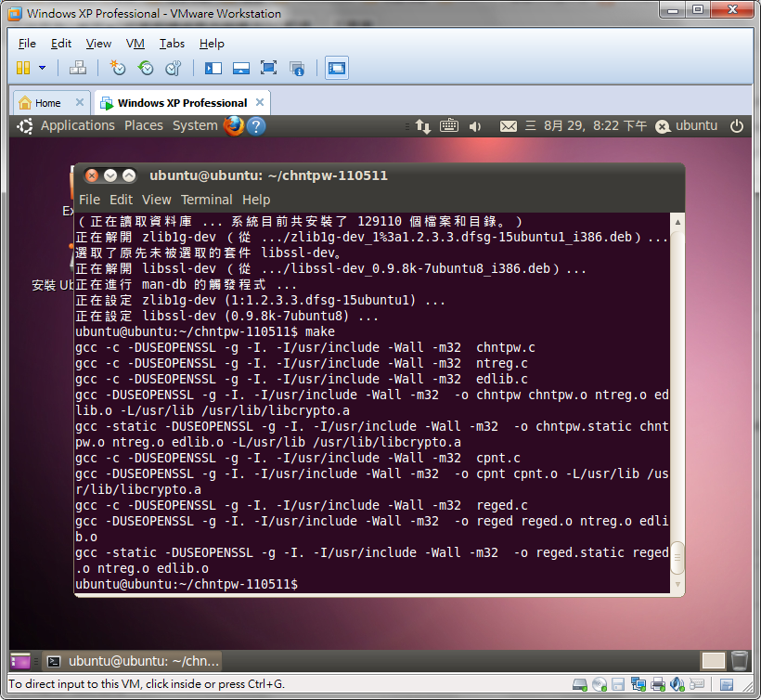The image size is (761, 700).
Task: Click the VMware pause/suspend icon
Action: (23, 68)
